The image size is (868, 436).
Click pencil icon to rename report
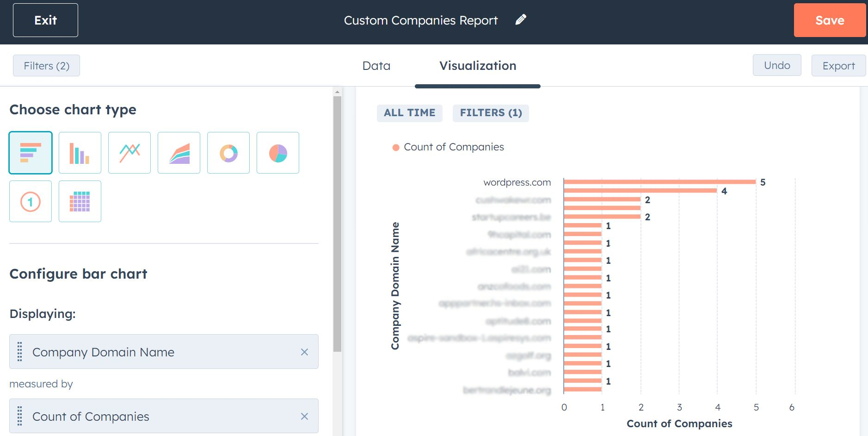[x=521, y=20]
